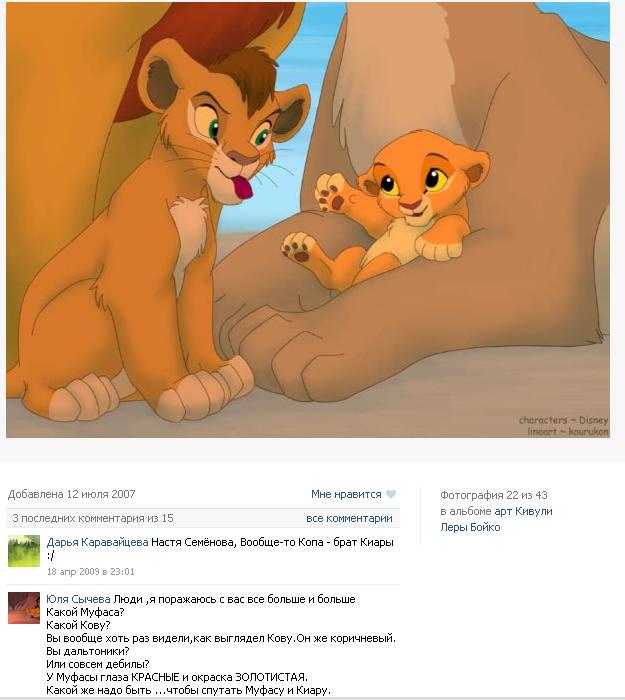Click the comment line "Какой Муфаса?"
Image resolution: width=625 pixels, height=700 pixels.
[85, 612]
